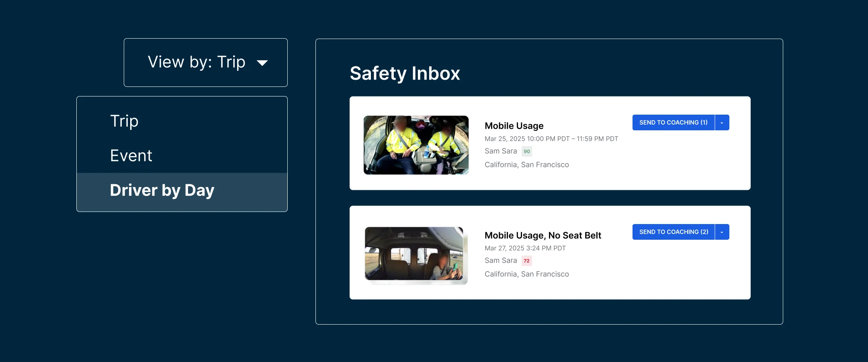Open the Mar 27 event timestamp details
The width and height of the screenshot is (868, 362).
point(524,248)
